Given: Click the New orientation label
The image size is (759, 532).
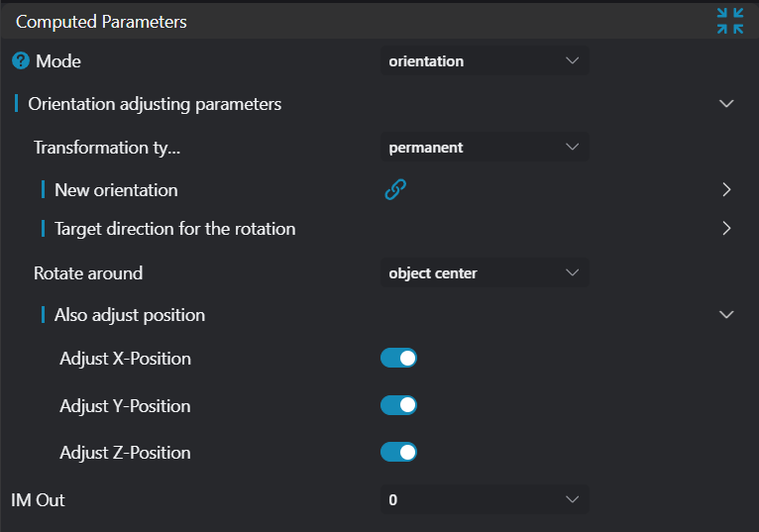Looking at the screenshot, I should click(x=116, y=189).
